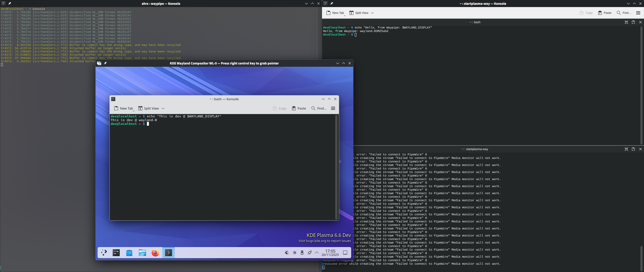
Task: Expand the hidden system tray icons arrow
Action: 317,253
